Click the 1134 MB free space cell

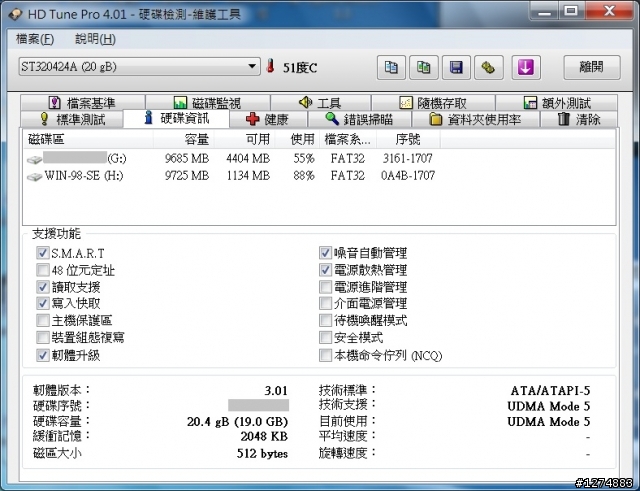(x=248, y=176)
